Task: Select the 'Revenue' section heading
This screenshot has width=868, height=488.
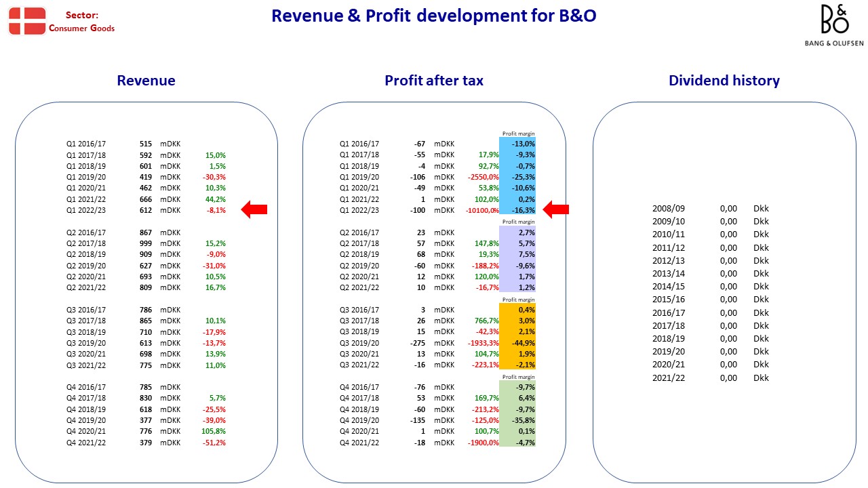Action: [x=146, y=81]
